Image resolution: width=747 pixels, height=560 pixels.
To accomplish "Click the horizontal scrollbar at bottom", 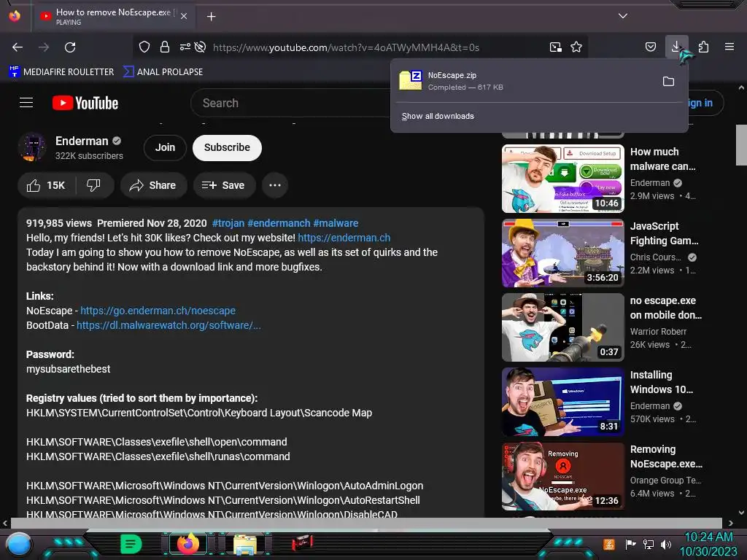I will 366,523.
